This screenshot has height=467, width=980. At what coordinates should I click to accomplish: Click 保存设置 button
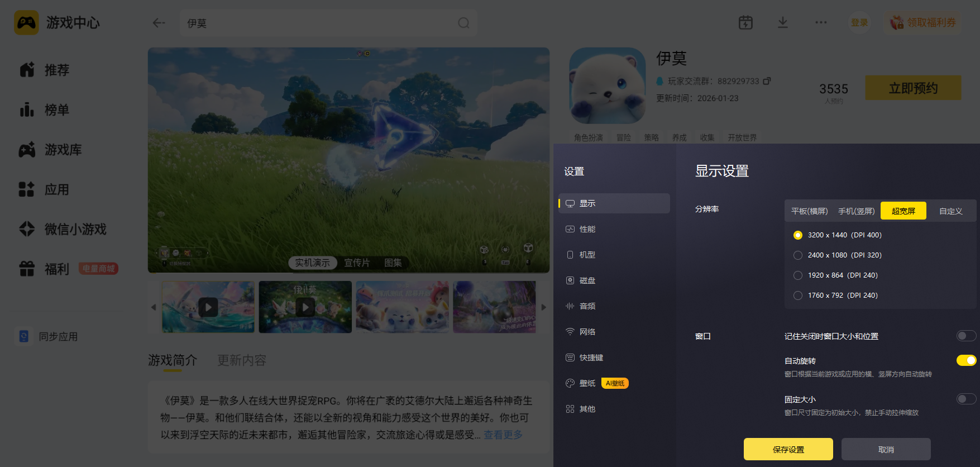coord(788,449)
